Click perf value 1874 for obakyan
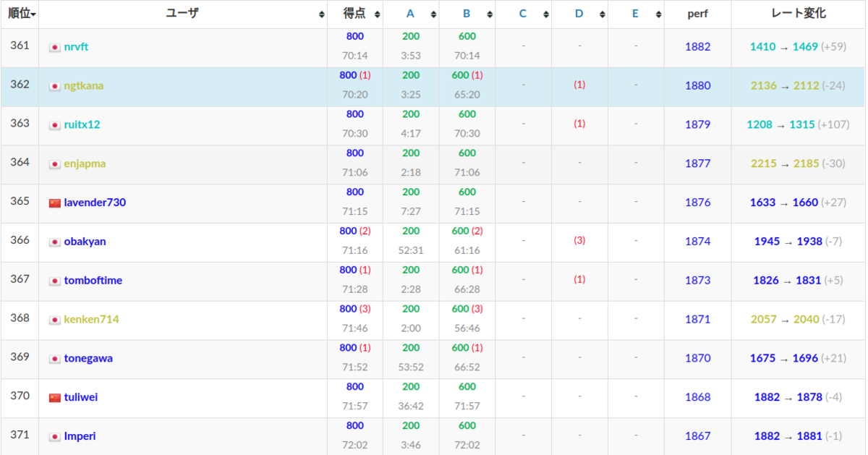 coord(697,242)
